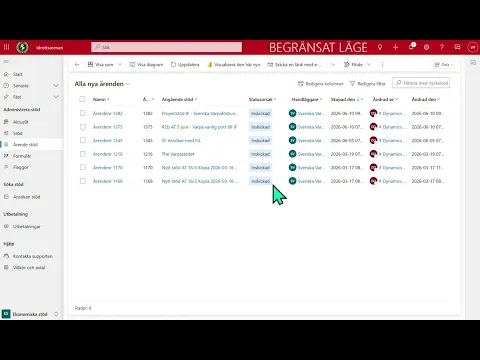Select the checkbox for Ärende 1375
Image resolution: width=480 pixels, height=360 pixels.
83,127
